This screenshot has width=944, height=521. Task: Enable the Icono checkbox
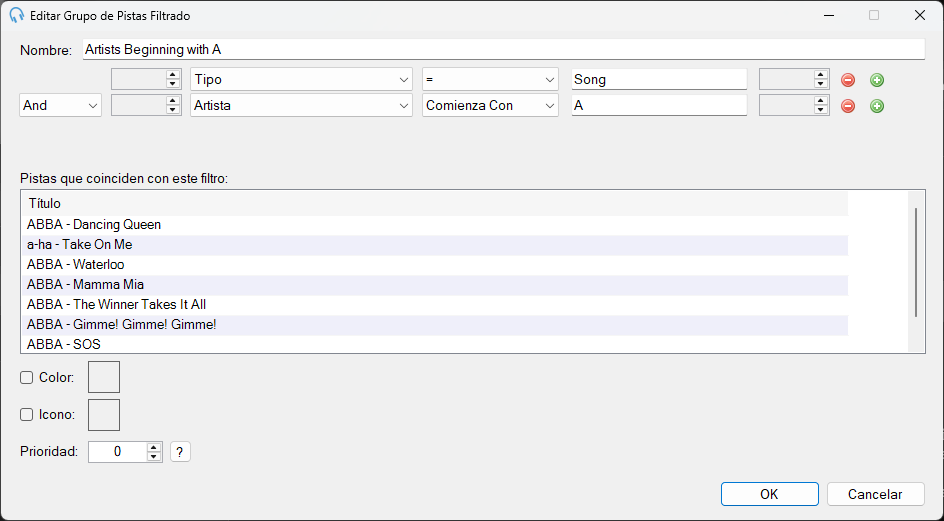point(26,414)
